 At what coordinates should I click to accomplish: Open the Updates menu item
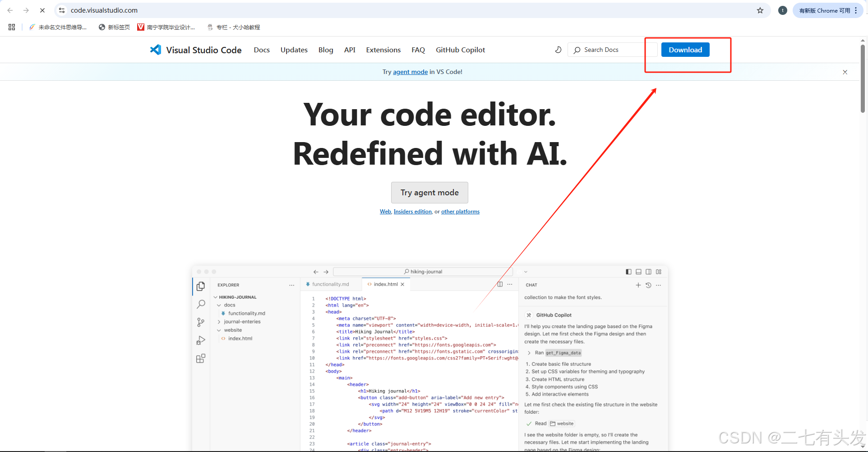(294, 50)
